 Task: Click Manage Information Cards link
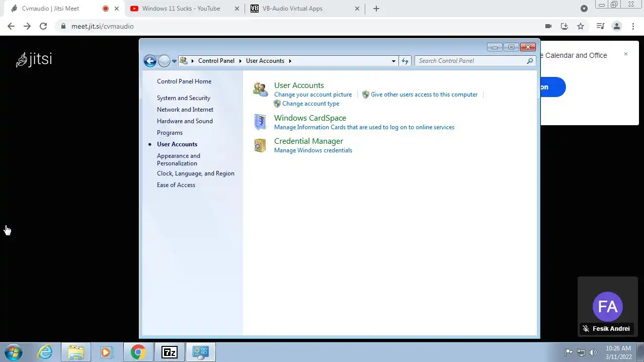364,127
